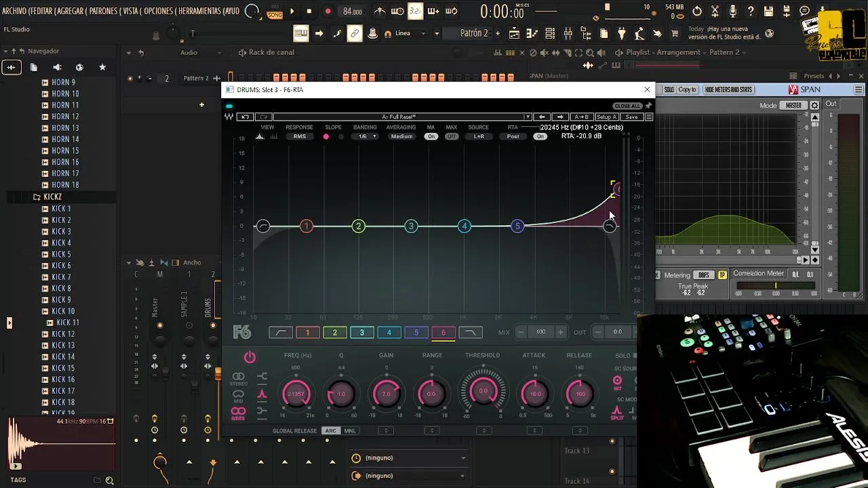Toggle the PAT/SONG mode switch
The height and width of the screenshot is (488, 868).
275,12
